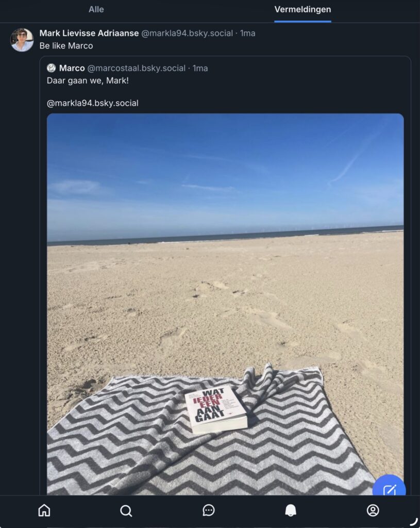Open the 1ma timestamp on Marco's post
The height and width of the screenshot is (528, 420).
(200, 68)
